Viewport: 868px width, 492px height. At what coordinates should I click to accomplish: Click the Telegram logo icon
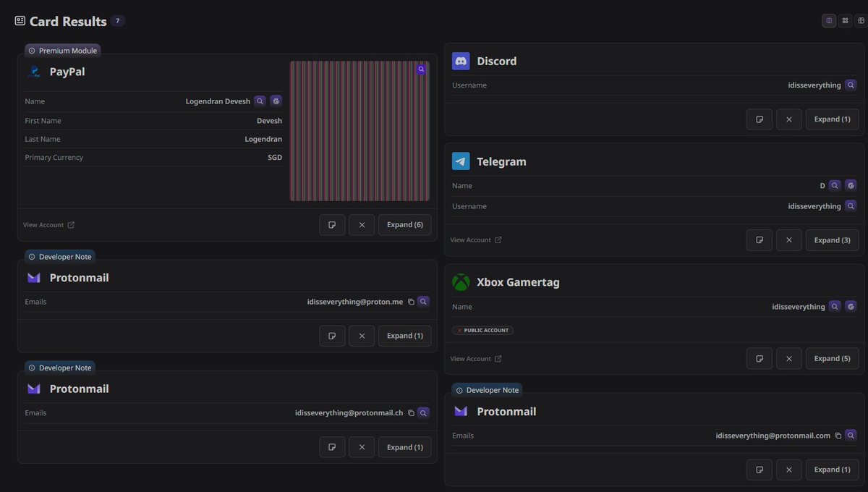461,161
